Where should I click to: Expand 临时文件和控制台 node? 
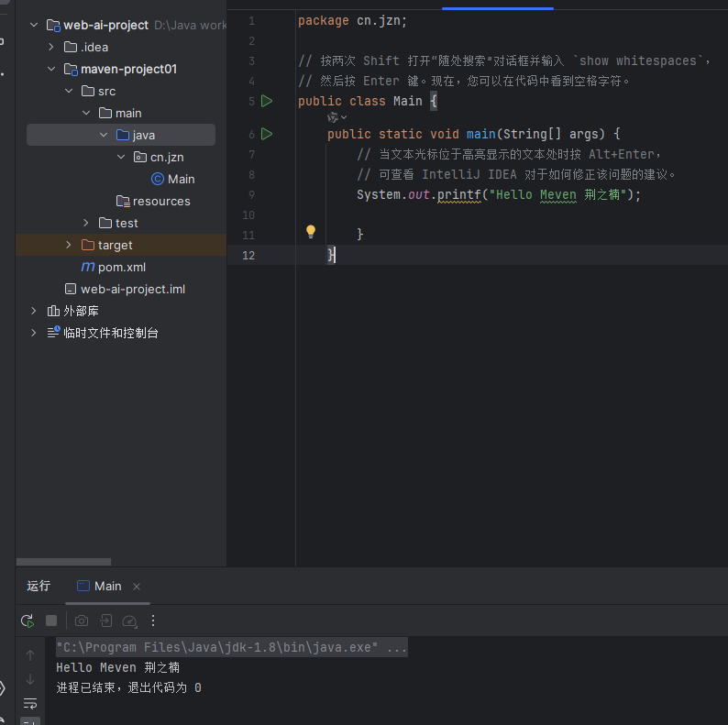[33, 333]
